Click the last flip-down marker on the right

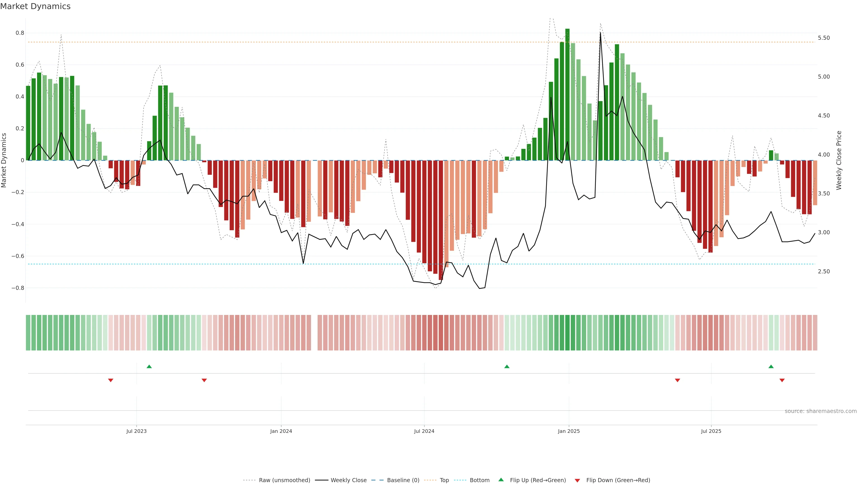tap(782, 380)
